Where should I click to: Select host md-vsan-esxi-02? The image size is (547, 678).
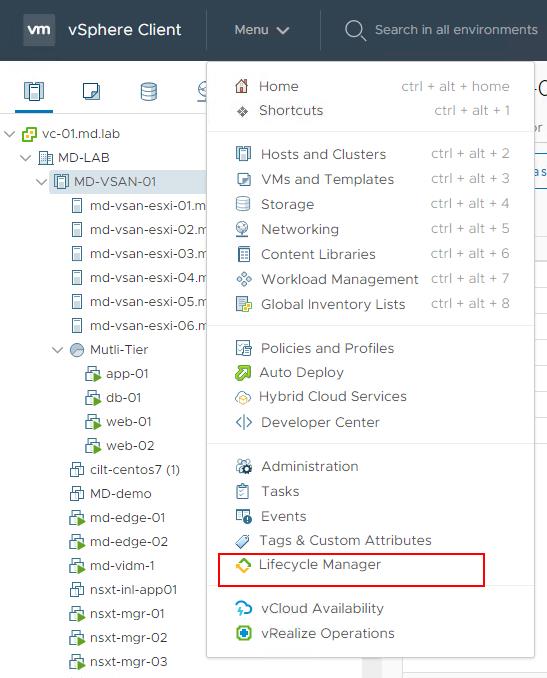tap(147, 230)
